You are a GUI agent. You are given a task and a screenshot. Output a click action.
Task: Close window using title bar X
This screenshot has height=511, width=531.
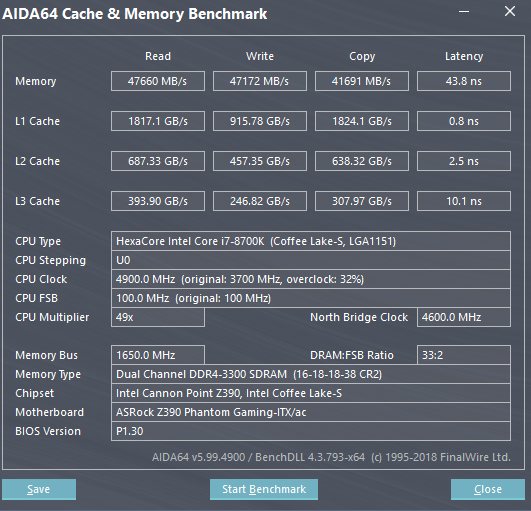tap(510, 12)
